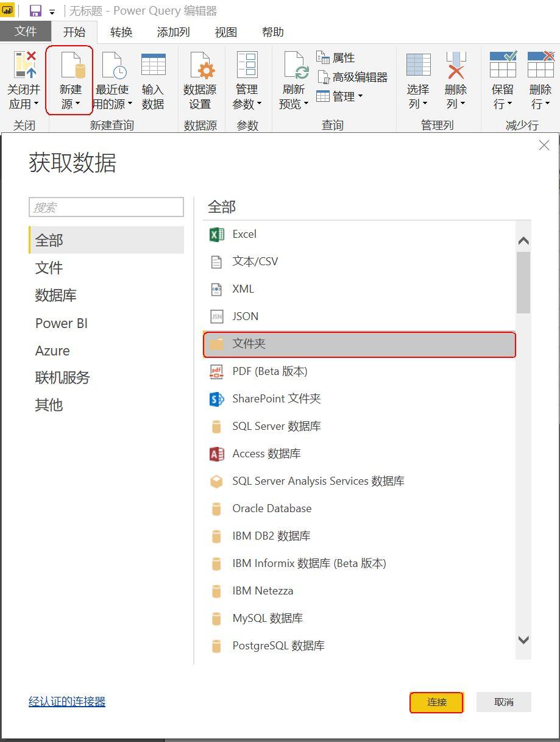Click the connector list scrollbar down arrow
The image size is (560, 742).
click(523, 640)
